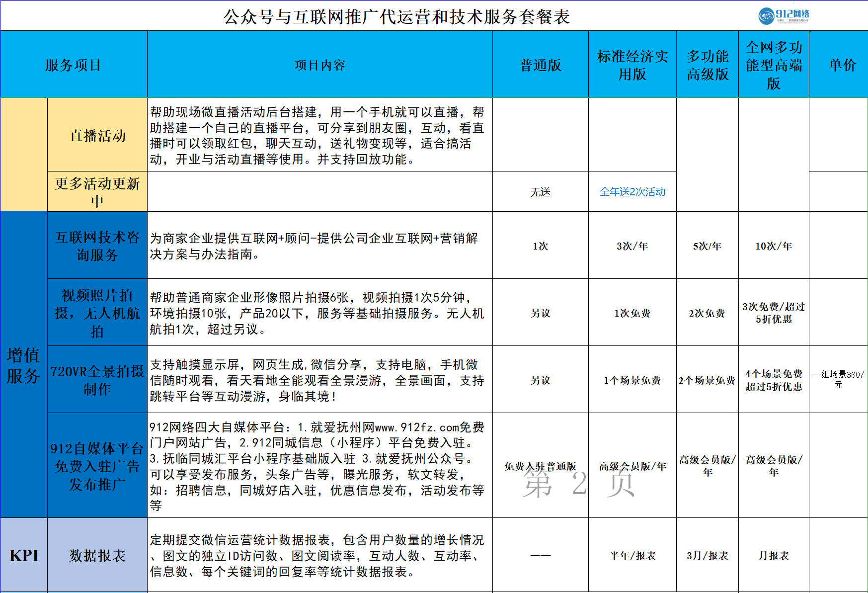
Task: Click the 直播活动 row label cell
Action: click(97, 135)
